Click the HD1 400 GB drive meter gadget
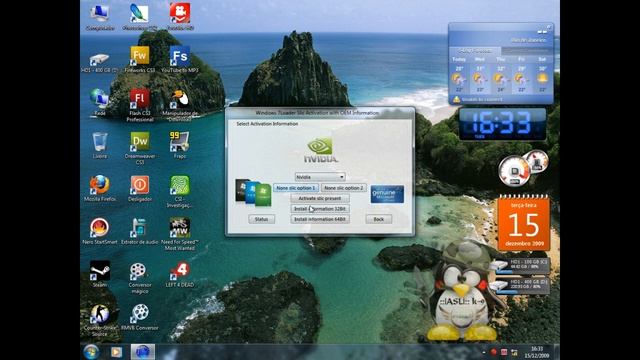Viewport: 640px width, 360px height. pyautogui.click(x=520, y=285)
